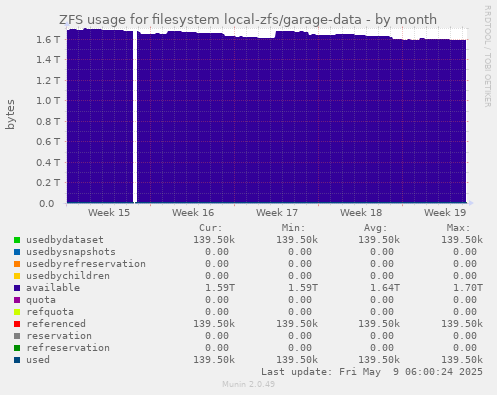Click the 'Max:' column header

458,228
